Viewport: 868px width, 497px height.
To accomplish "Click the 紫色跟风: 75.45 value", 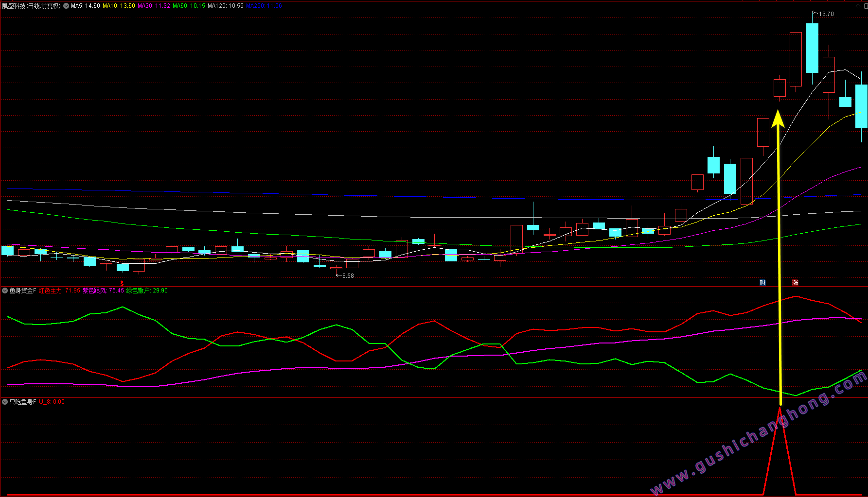I will (103, 291).
